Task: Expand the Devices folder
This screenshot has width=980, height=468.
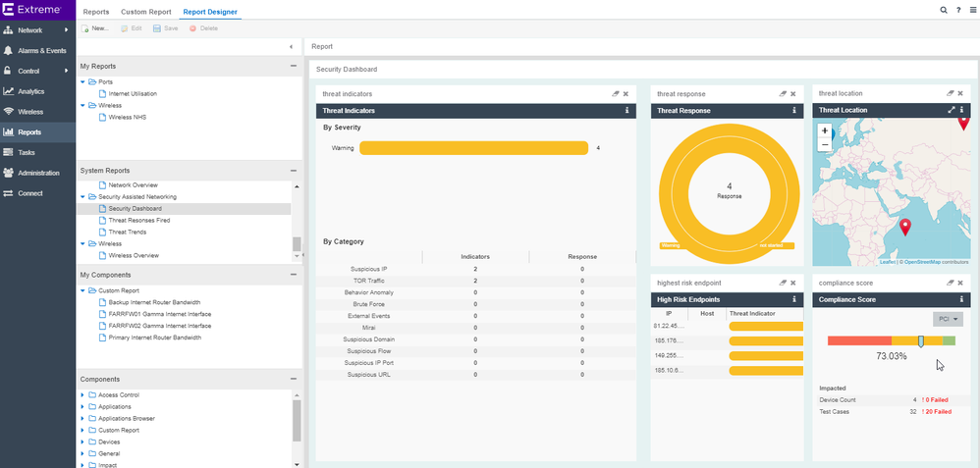Action: 82,442
